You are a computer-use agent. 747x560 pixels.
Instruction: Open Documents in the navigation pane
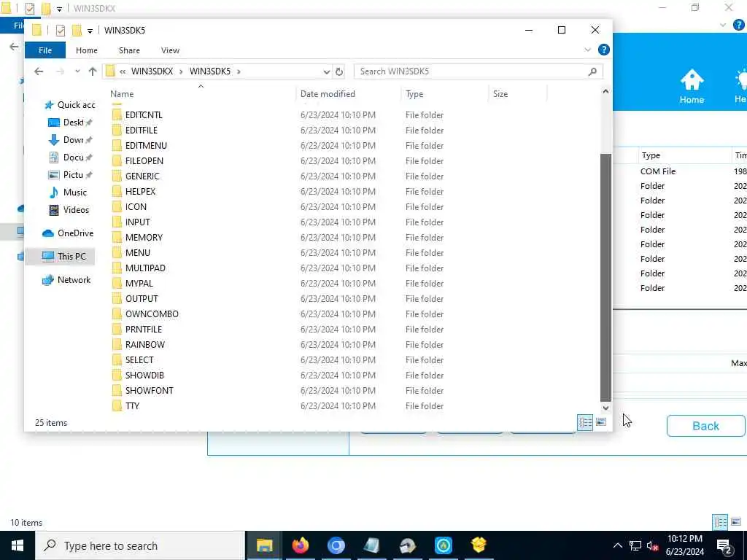point(70,157)
